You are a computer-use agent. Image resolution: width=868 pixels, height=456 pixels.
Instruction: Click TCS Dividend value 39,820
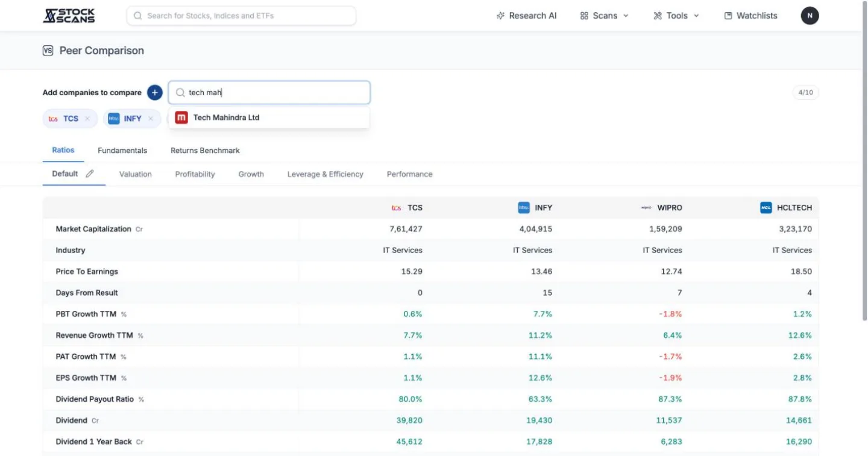tap(409, 420)
